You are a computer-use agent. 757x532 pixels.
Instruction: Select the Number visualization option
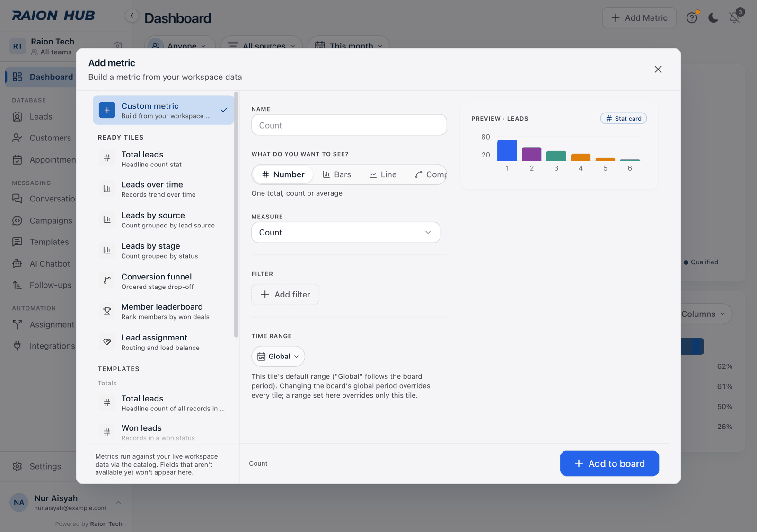283,174
